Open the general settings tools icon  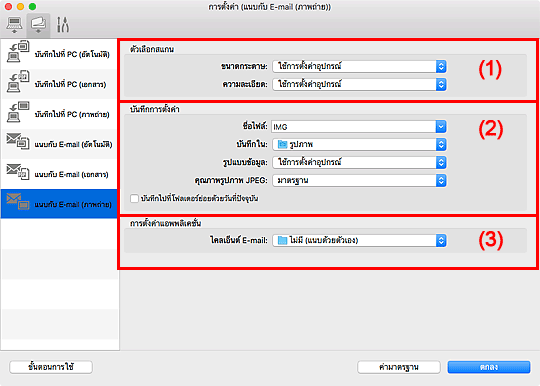click(63, 25)
